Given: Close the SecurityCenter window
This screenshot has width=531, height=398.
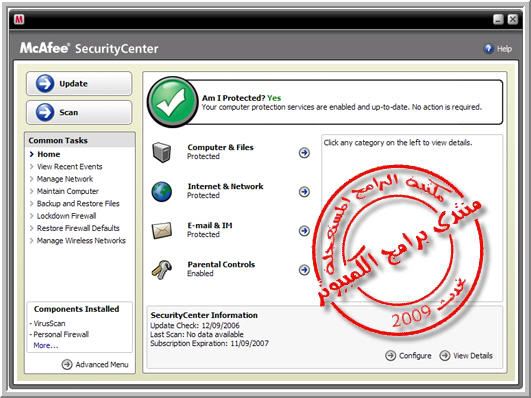Looking at the screenshot, I should 513,19.
